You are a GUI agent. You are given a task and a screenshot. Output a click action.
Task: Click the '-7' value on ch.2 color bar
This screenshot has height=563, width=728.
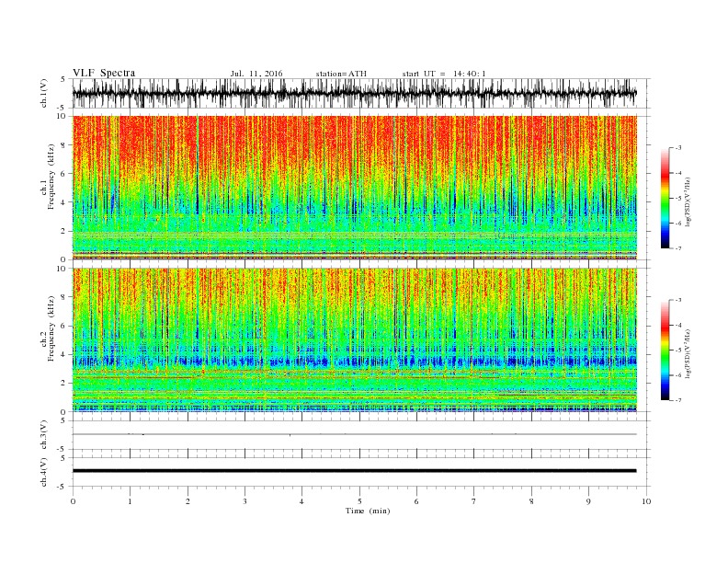(x=678, y=400)
